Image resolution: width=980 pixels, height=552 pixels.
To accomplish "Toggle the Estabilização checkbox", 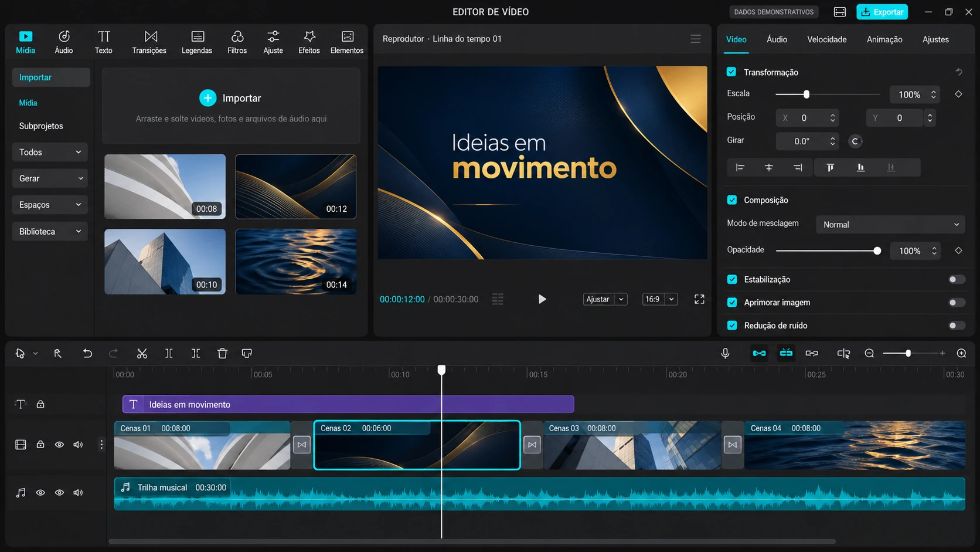I will point(731,279).
